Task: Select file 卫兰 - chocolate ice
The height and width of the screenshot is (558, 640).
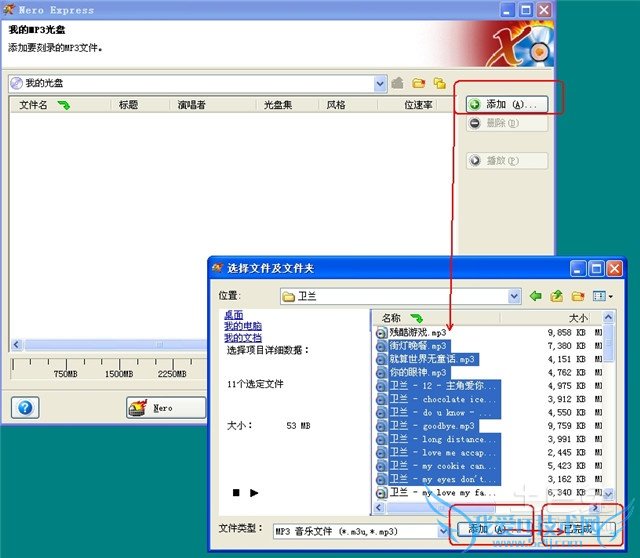Action: coord(443,399)
